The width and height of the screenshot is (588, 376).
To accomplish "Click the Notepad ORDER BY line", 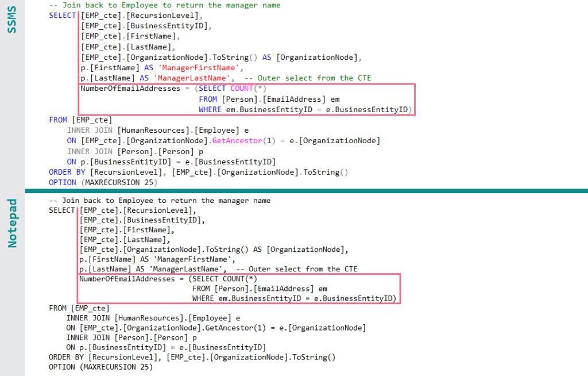I will [192, 357].
